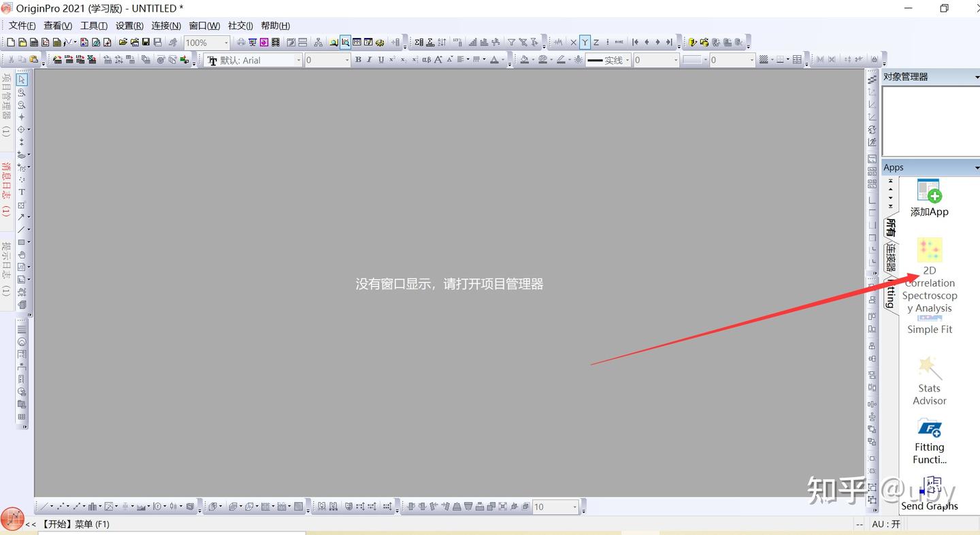Image resolution: width=980 pixels, height=535 pixels.
Task: Expand the font dropdown showing 默认: Arial
Action: (x=299, y=60)
